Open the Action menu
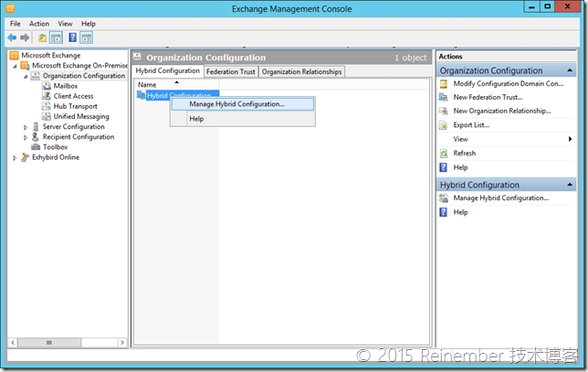 (39, 24)
